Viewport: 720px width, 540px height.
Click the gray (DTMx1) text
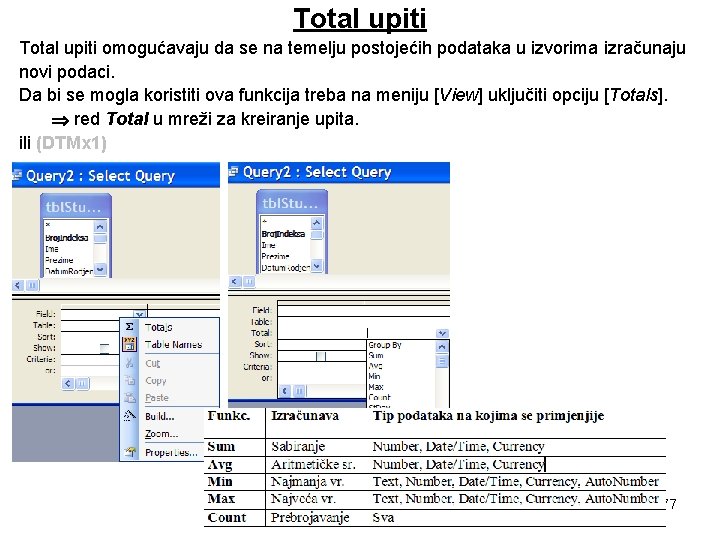(x=71, y=143)
